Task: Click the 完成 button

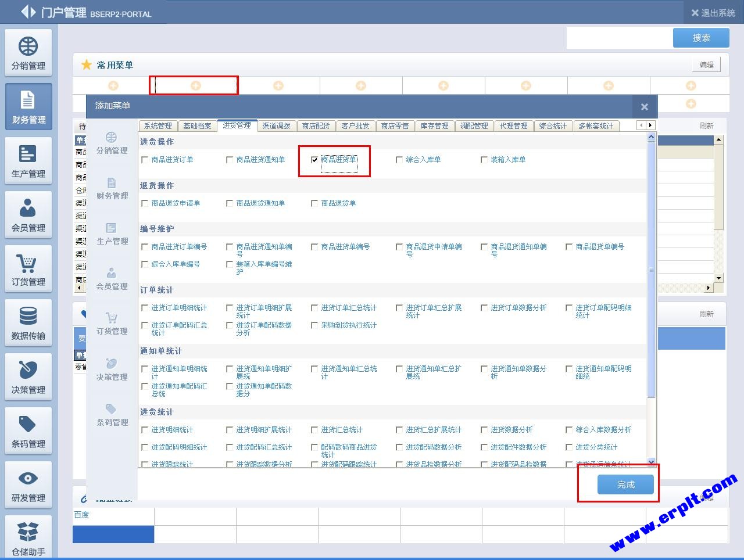Action: click(625, 484)
